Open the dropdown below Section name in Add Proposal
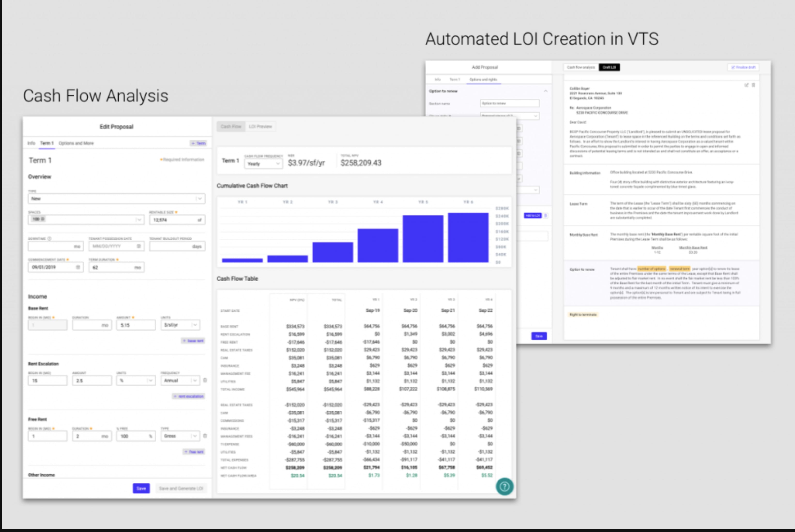Screen dimensions: 795x532 point(509,116)
